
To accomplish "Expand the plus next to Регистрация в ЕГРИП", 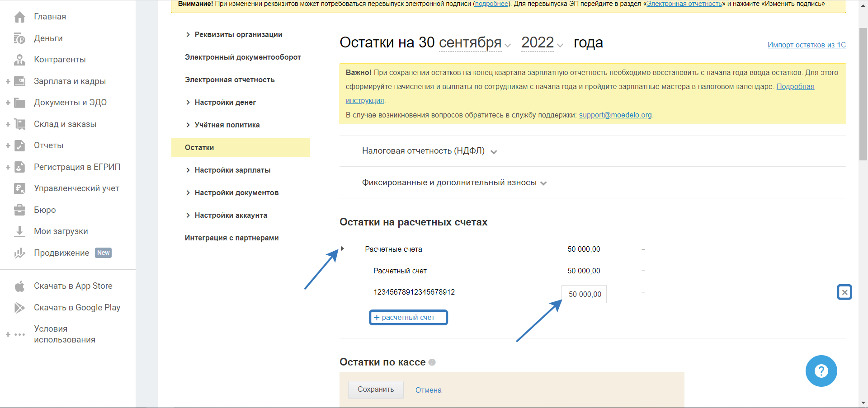I will pyautogui.click(x=8, y=167).
